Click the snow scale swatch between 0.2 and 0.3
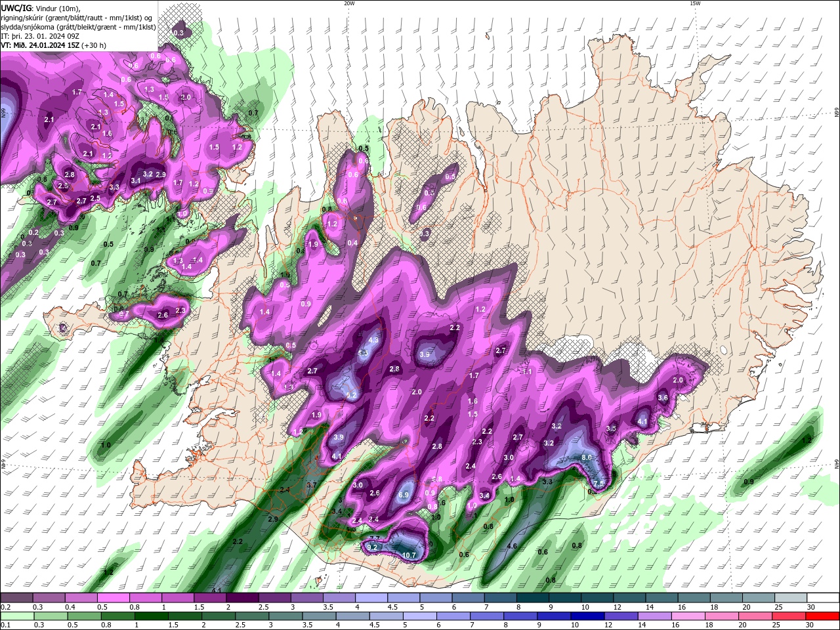Viewport: 840px width, 630px height. pyautogui.click(x=16, y=598)
